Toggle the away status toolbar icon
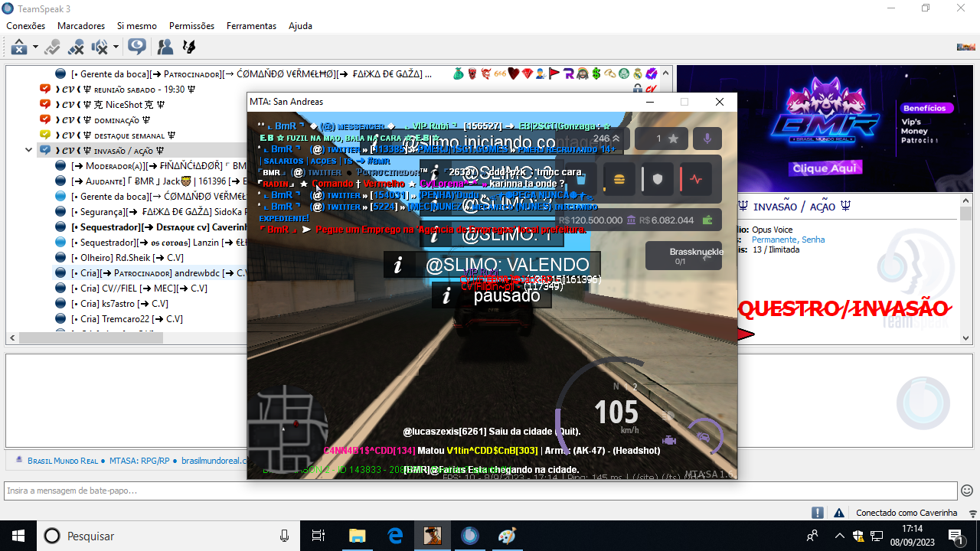Image resolution: width=980 pixels, height=551 pixels. coord(52,47)
